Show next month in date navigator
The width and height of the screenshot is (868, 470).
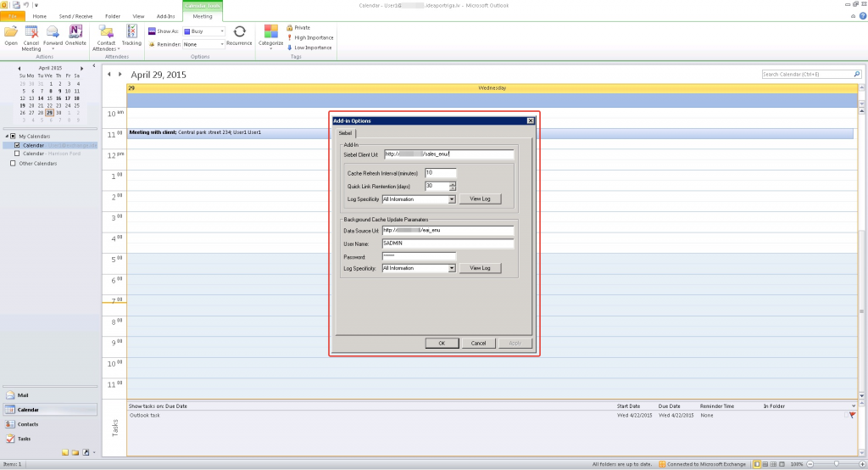coord(82,68)
